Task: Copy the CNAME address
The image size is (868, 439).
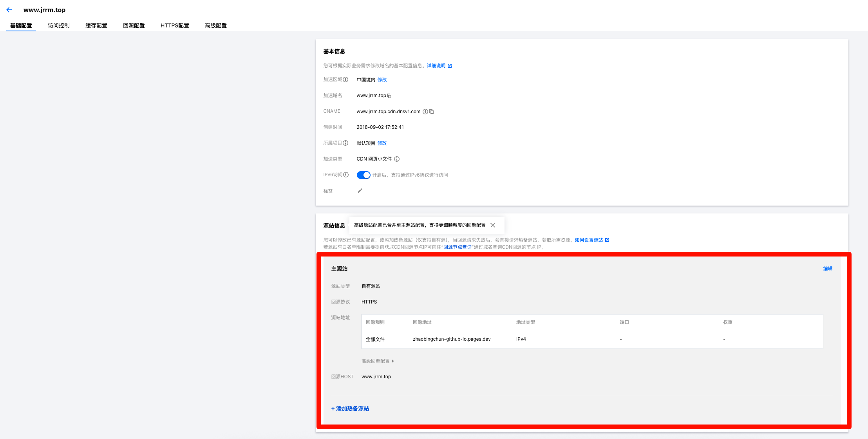Action: 432,112
